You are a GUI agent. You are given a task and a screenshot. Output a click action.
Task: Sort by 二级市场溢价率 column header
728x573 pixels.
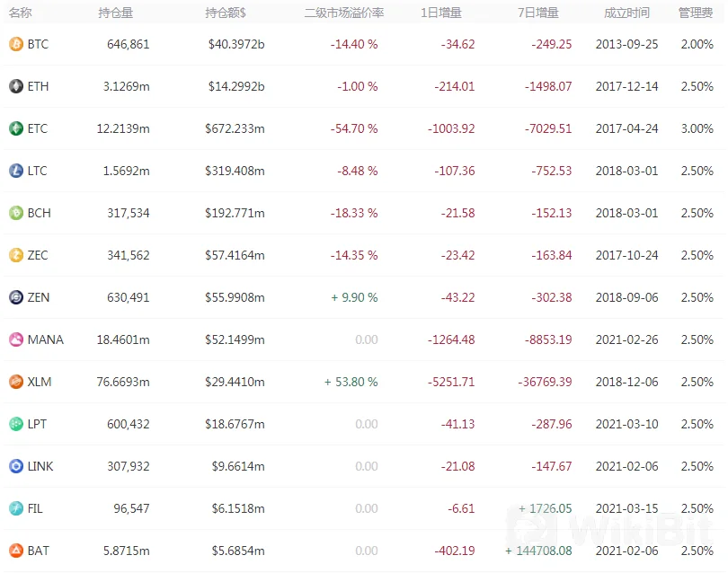tap(344, 13)
